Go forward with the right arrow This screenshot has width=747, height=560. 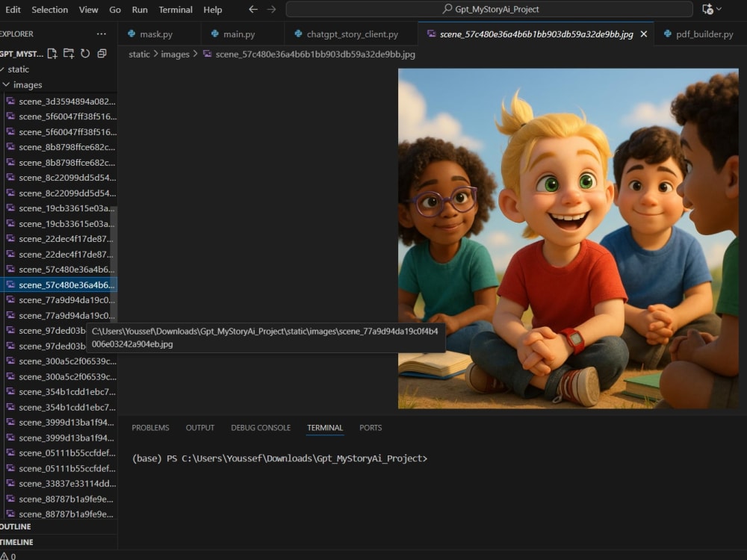tap(272, 9)
